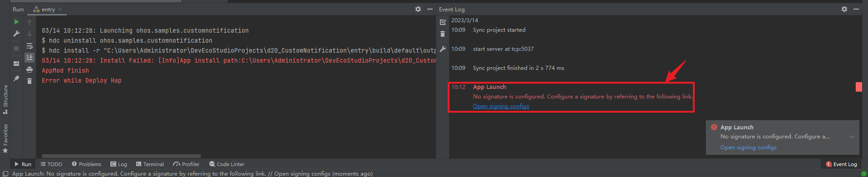The width and height of the screenshot is (868, 177).
Task: Switch to the Terminal tool window tab
Action: tap(150, 164)
